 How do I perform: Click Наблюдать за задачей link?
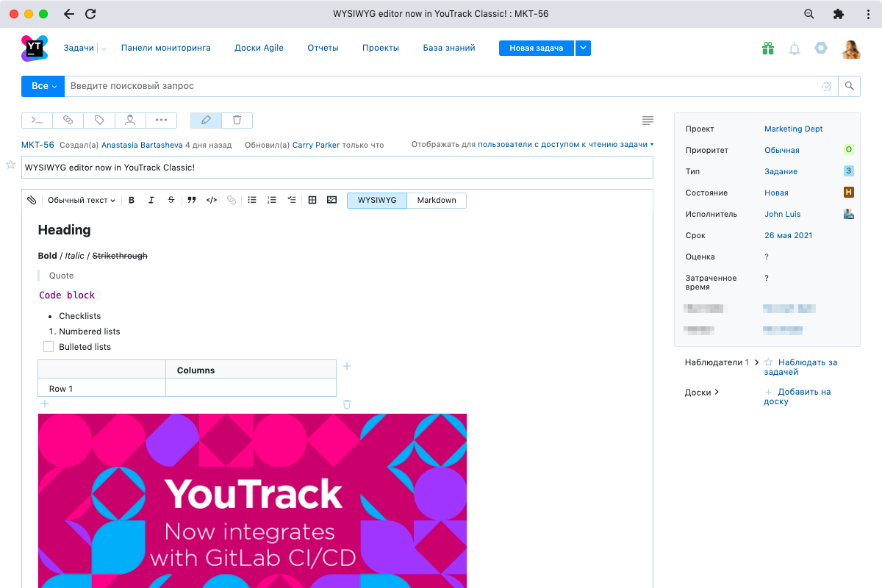(800, 367)
